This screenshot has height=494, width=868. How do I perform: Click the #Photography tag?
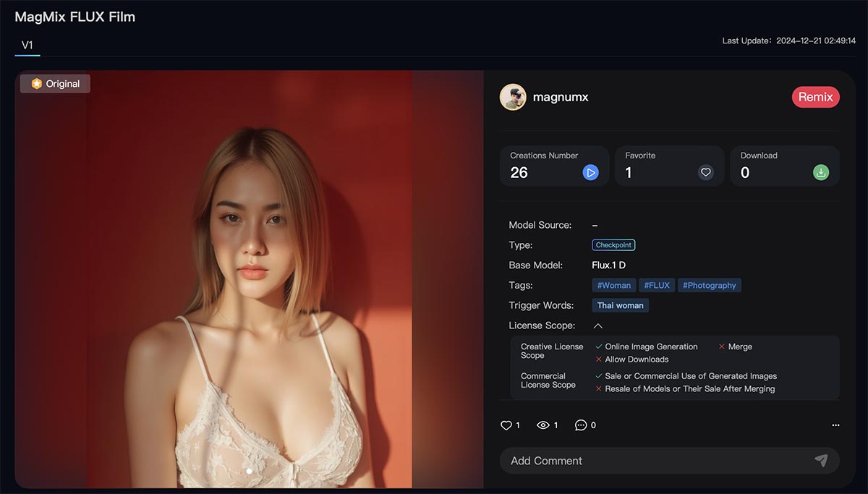[709, 286]
